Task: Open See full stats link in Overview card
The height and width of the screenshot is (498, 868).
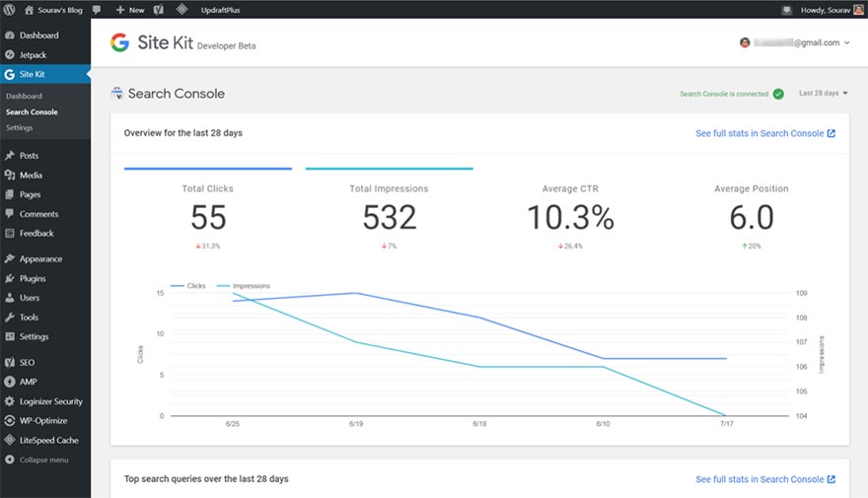Action: 765,133
